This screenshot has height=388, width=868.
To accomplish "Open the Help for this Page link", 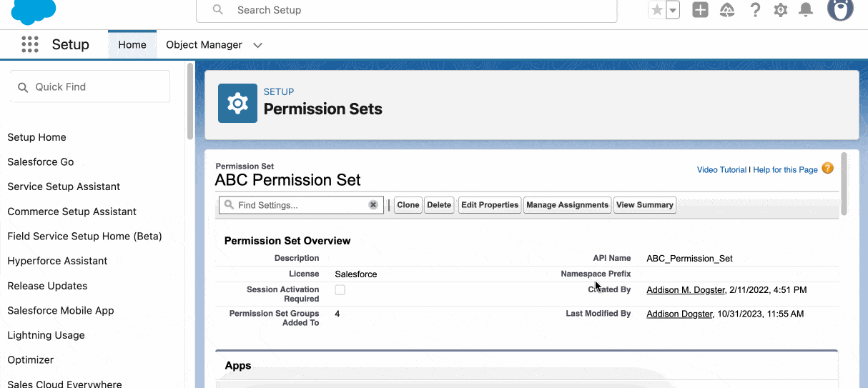I will click(785, 170).
